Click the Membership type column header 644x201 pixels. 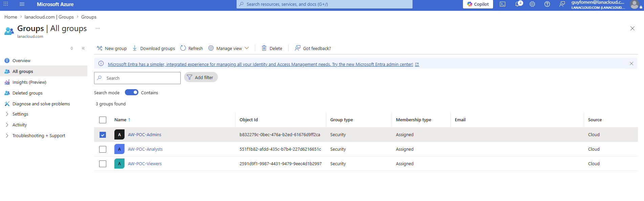tap(414, 120)
